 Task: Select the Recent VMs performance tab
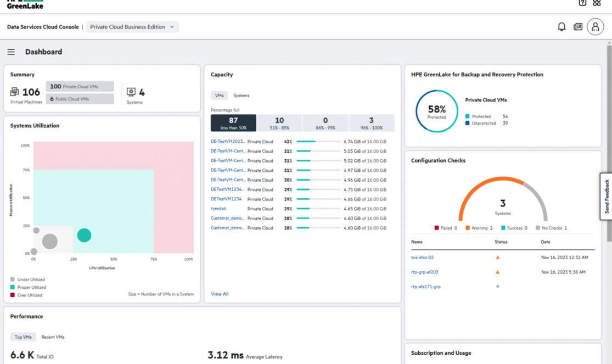tap(53, 337)
